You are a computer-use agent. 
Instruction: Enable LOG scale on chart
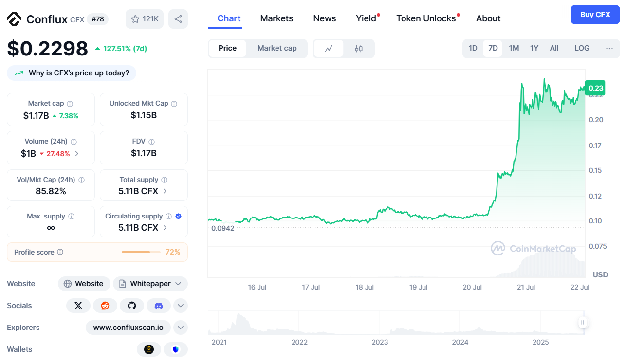click(x=582, y=48)
